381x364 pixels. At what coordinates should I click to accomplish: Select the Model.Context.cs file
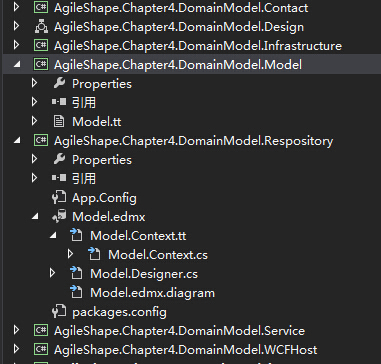pos(158,255)
